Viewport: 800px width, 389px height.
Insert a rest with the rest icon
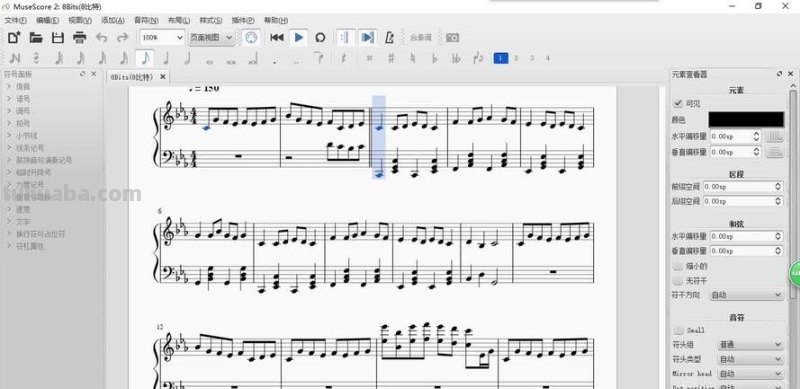pos(343,58)
